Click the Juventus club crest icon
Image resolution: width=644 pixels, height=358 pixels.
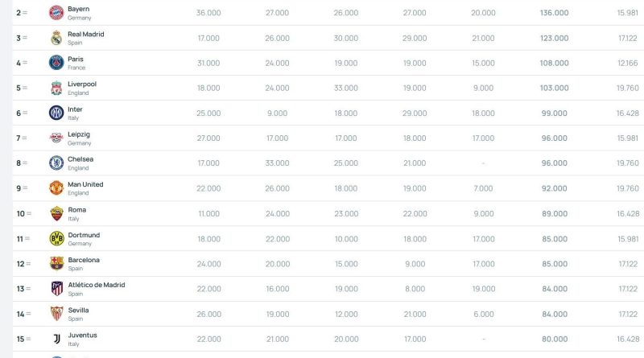[56, 339]
